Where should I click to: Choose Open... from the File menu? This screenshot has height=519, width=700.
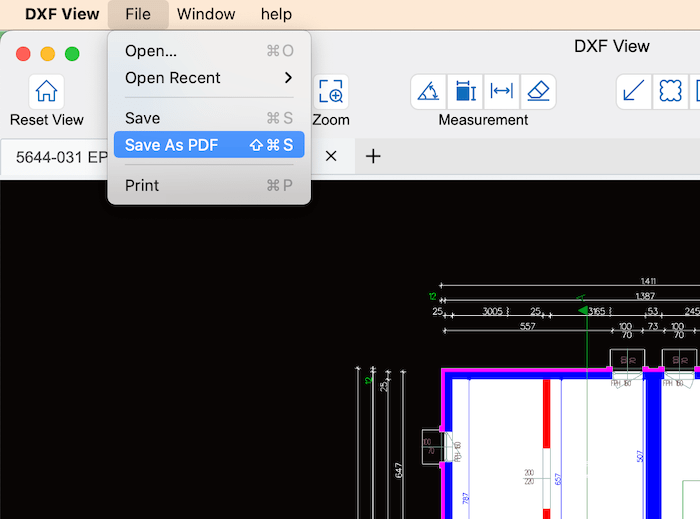click(209, 51)
